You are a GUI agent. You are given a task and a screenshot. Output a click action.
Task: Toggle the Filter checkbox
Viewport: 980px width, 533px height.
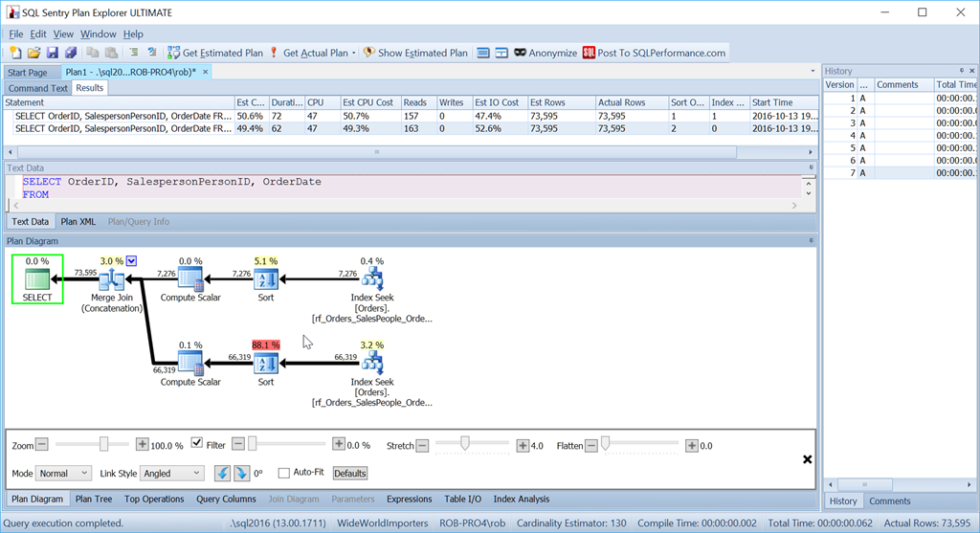(197, 444)
